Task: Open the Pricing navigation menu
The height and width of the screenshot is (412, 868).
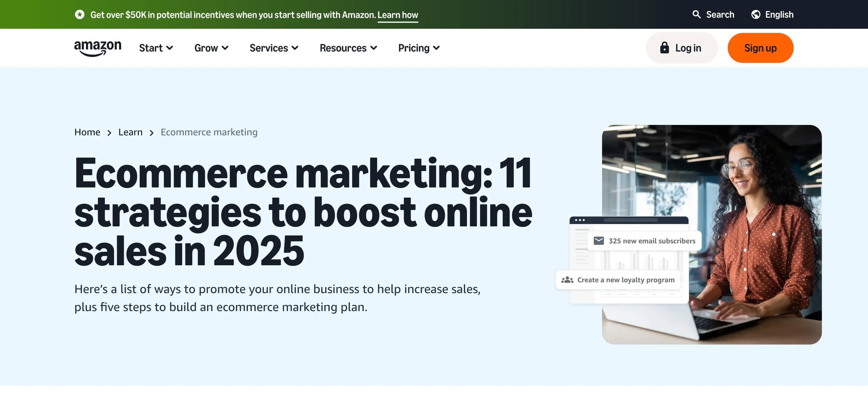Action: coord(419,48)
